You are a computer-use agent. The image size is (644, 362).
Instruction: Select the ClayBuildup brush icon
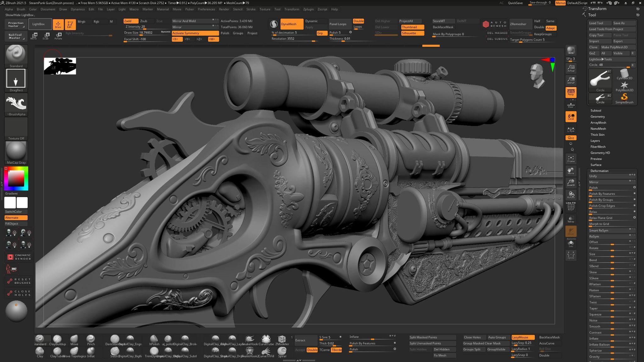click(57, 339)
